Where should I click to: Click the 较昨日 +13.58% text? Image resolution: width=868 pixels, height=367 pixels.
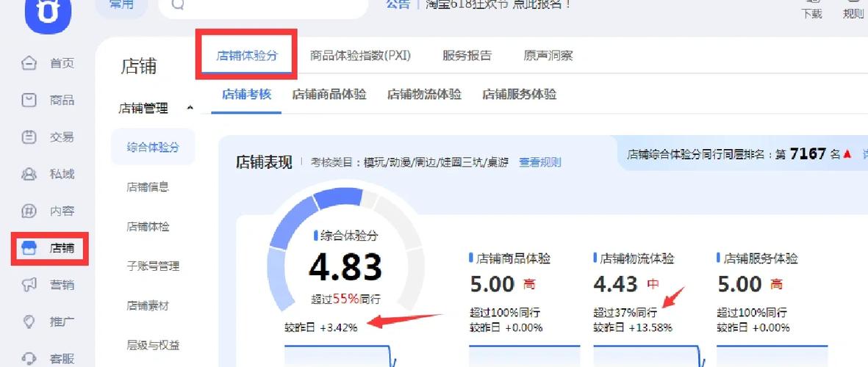pos(633,327)
